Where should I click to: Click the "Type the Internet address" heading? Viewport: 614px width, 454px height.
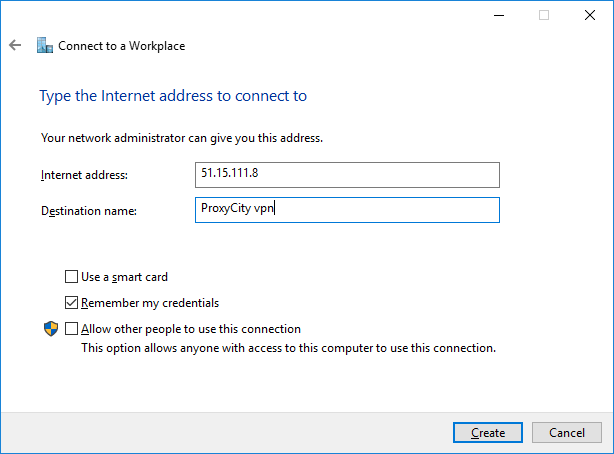[172, 96]
